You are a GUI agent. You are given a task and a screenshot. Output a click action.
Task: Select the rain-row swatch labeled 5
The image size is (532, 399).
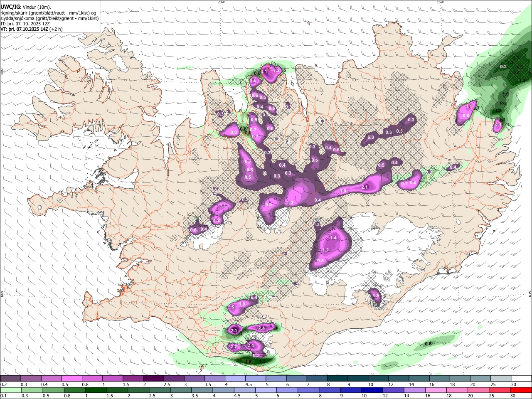(266, 390)
